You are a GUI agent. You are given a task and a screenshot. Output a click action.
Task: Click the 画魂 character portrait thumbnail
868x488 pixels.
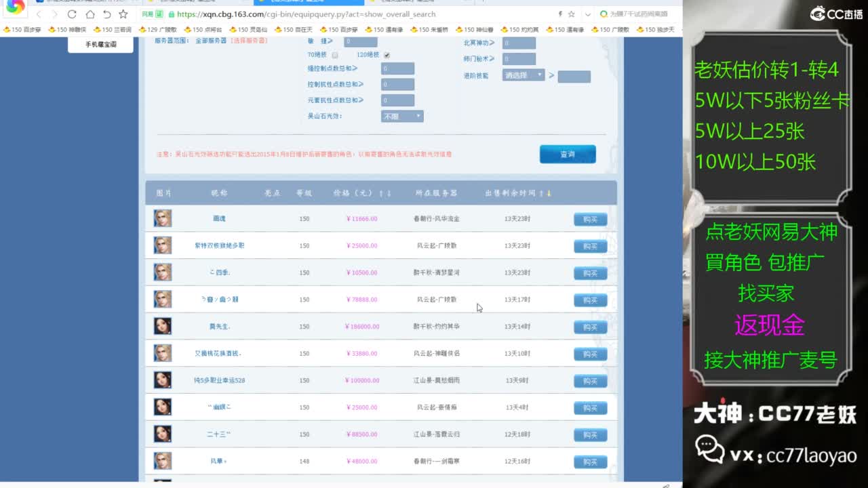(x=162, y=218)
